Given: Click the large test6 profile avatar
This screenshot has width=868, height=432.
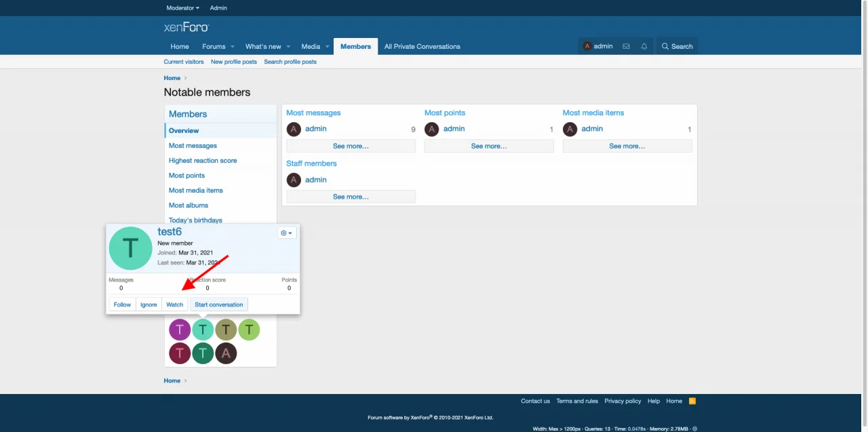Looking at the screenshot, I should point(131,248).
